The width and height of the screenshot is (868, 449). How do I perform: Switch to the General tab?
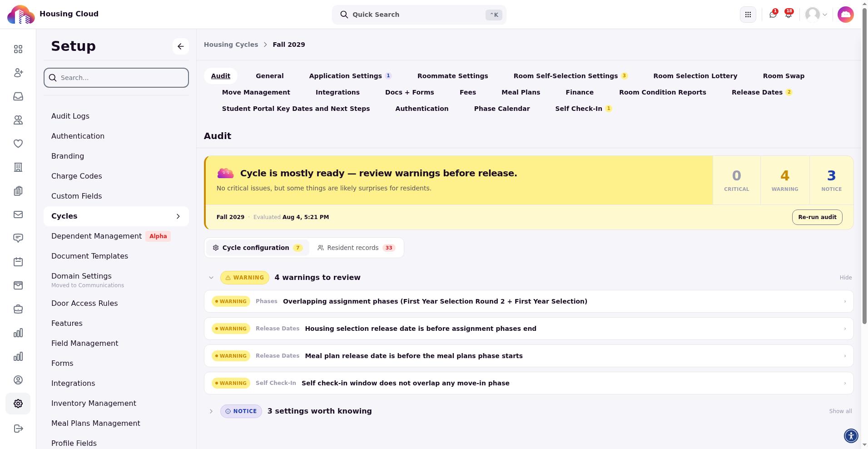pyautogui.click(x=270, y=76)
